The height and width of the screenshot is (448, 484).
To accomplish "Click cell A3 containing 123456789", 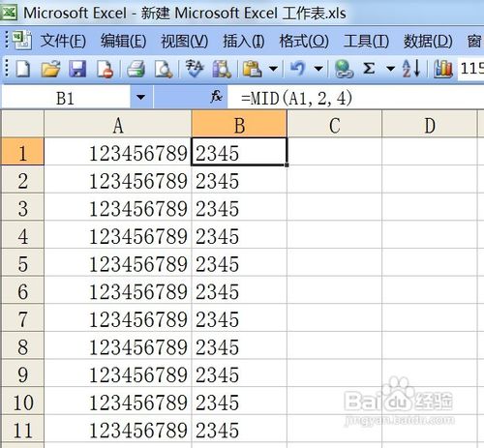I will 118,207.
